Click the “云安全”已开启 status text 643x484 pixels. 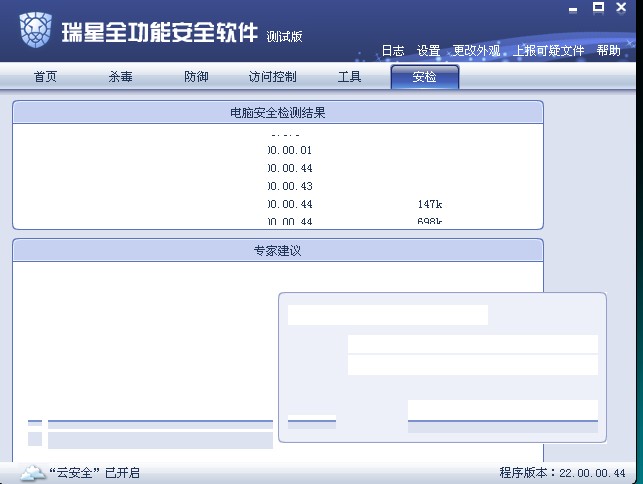95,473
